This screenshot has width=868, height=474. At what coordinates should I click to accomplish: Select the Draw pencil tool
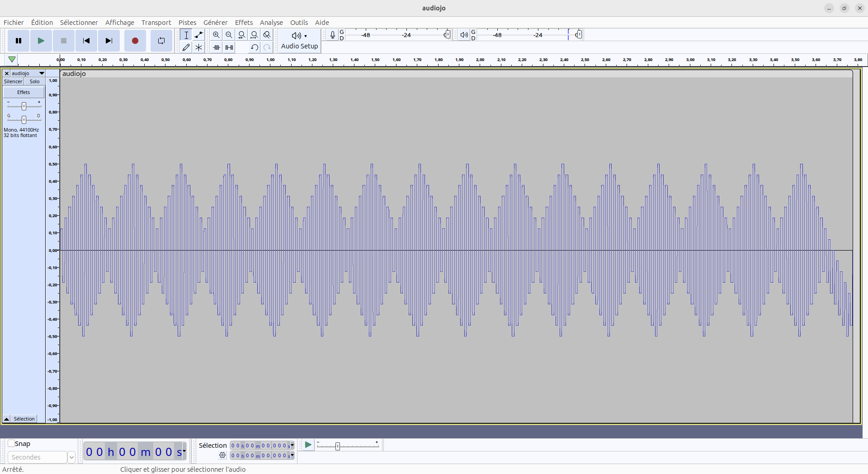click(186, 47)
